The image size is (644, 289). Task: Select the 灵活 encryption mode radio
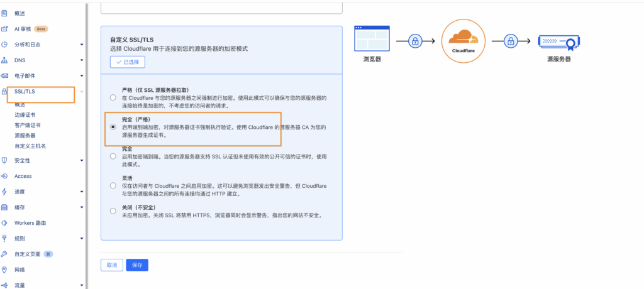(113, 185)
